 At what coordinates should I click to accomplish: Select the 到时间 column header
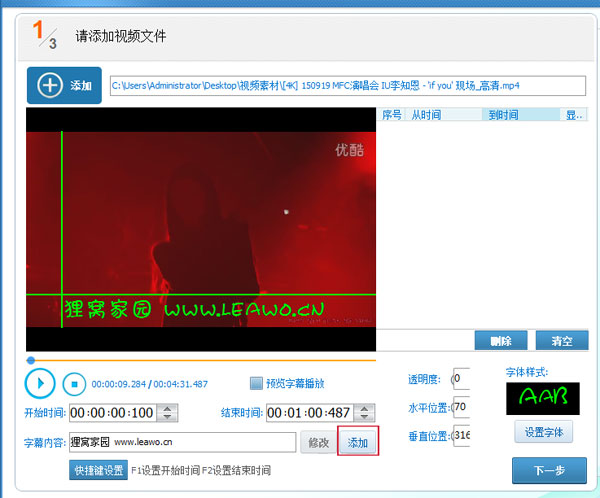[503, 115]
